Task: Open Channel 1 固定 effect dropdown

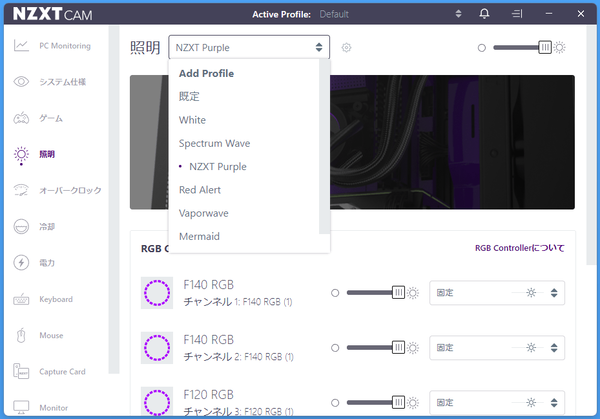Action: pyautogui.click(x=497, y=293)
